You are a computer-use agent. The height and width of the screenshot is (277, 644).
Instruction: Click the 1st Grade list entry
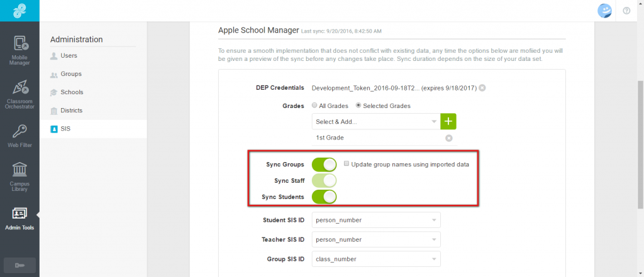tap(330, 138)
